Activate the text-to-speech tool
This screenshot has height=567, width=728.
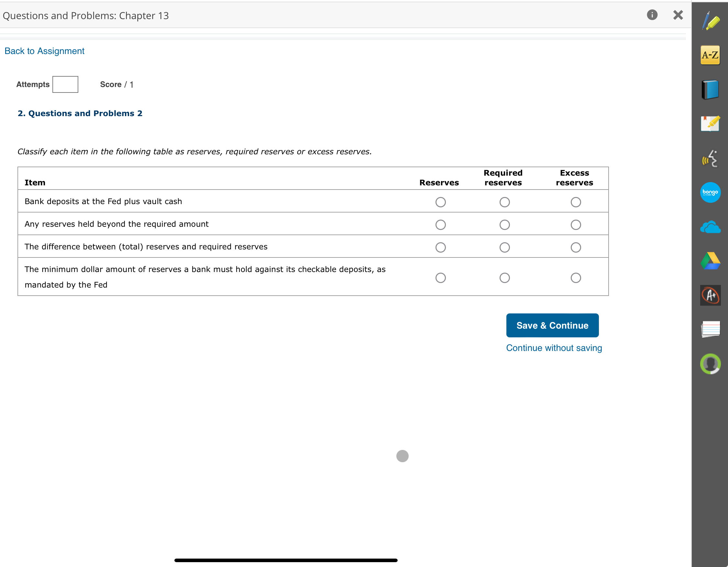point(710,158)
